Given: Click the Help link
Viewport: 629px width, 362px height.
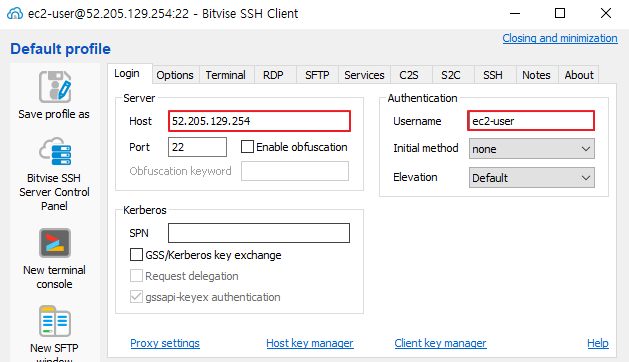Looking at the screenshot, I should point(598,343).
